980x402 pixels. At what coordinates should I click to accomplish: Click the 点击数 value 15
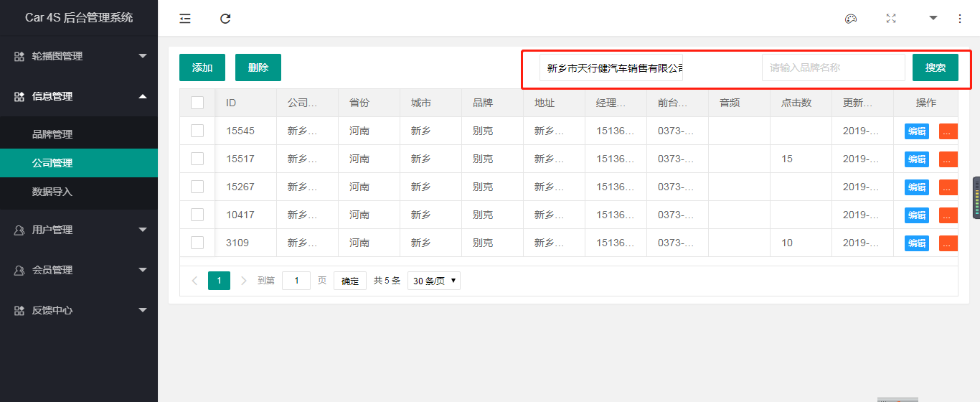(x=787, y=159)
